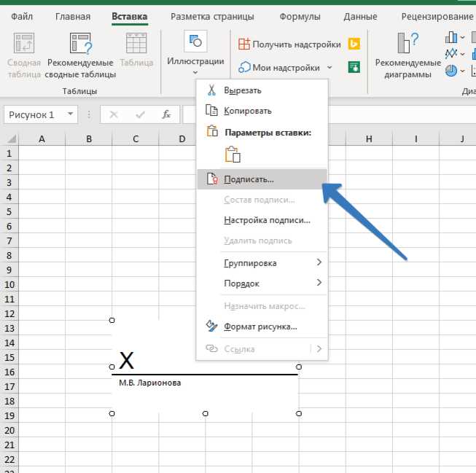Click the signature line X mark

[x=126, y=361]
